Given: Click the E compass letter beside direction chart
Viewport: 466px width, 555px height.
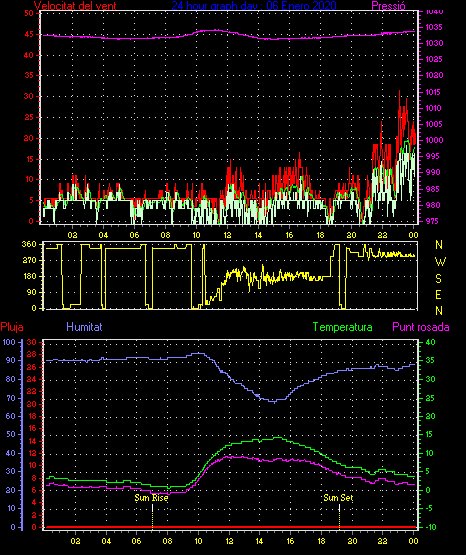Looking at the screenshot, I should point(438,295).
